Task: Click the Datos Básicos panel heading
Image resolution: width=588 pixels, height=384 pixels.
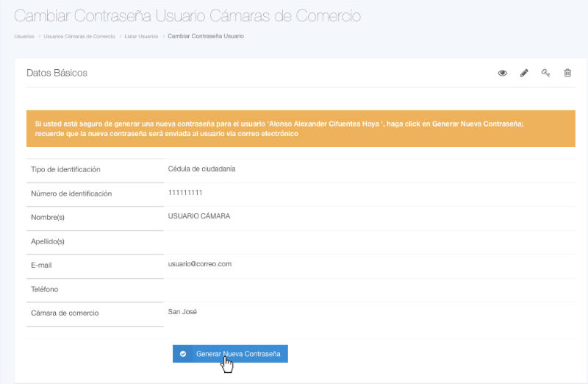Action: pyautogui.click(x=57, y=74)
